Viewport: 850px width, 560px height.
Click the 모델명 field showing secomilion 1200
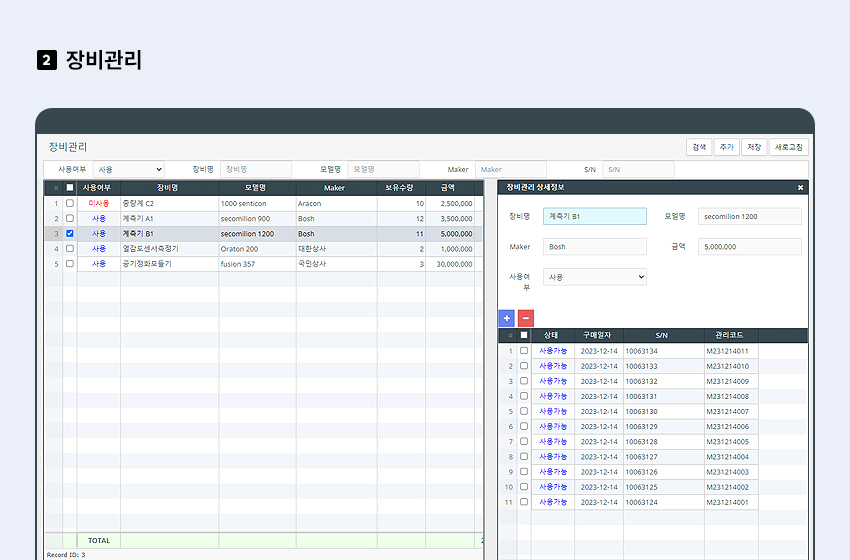click(750, 216)
